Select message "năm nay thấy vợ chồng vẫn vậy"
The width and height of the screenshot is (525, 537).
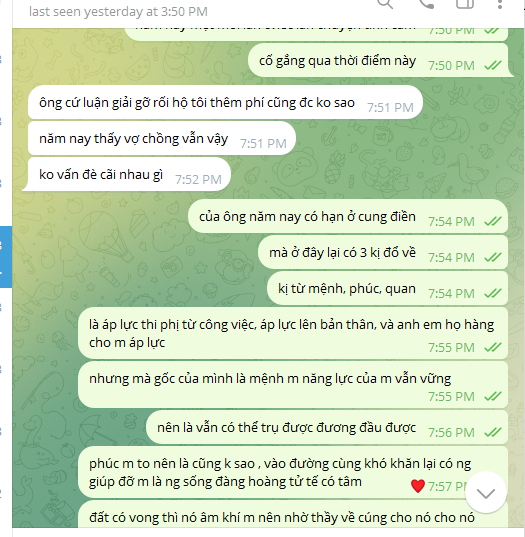coord(162,138)
